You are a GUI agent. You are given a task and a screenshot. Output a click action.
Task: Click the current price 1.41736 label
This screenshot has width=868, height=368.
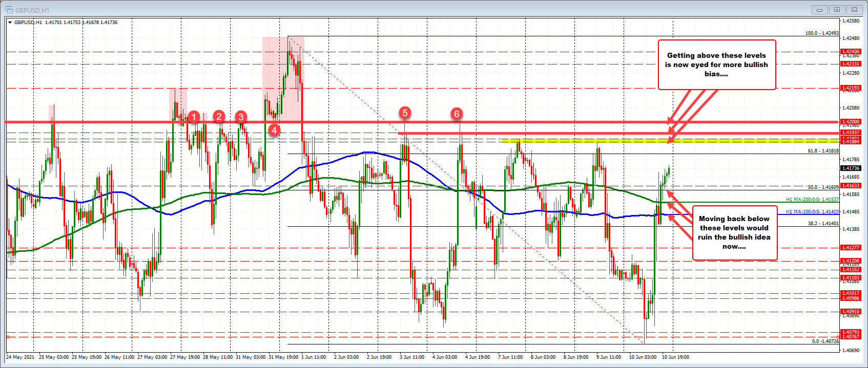[x=851, y=168]
